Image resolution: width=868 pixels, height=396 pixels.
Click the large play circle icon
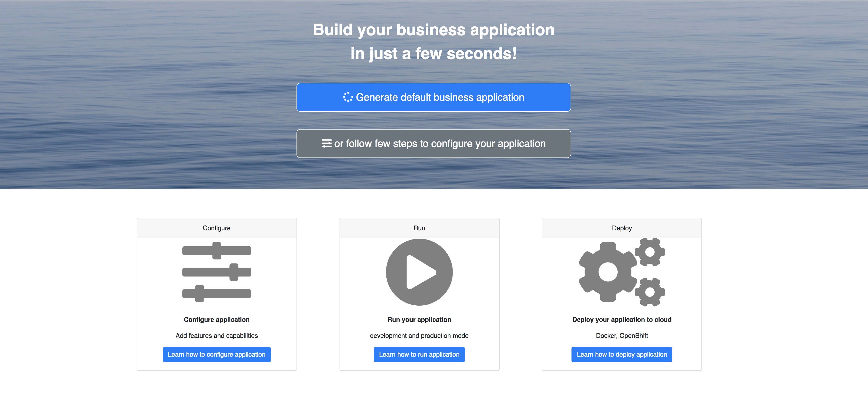coord(419,272)
